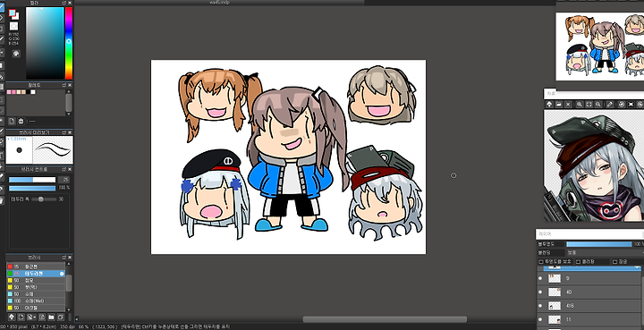This screenshot has width=644, height=330.
Task: Zoom out on the reference image
Action: [x=598, y=105]
